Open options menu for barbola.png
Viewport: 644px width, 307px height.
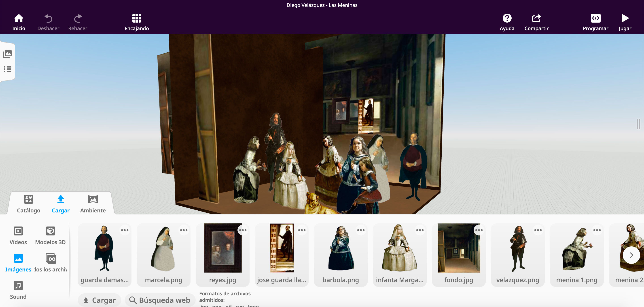click(360, 230)
